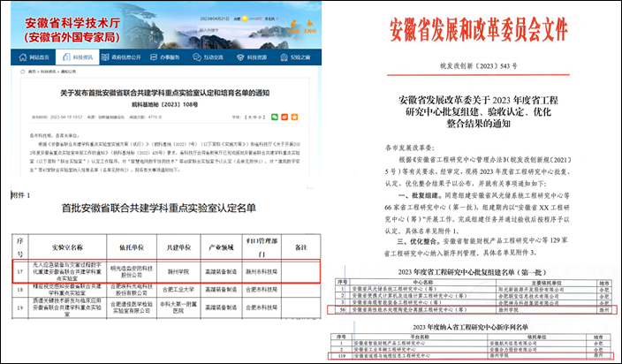
Task: Select the 科技资讯 navigation tab
Action: pos(78,57)
